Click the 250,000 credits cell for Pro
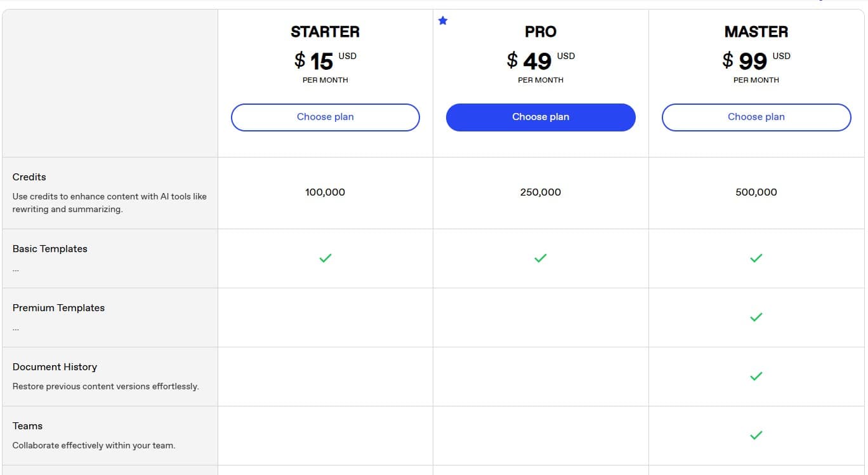 [540, 192]
